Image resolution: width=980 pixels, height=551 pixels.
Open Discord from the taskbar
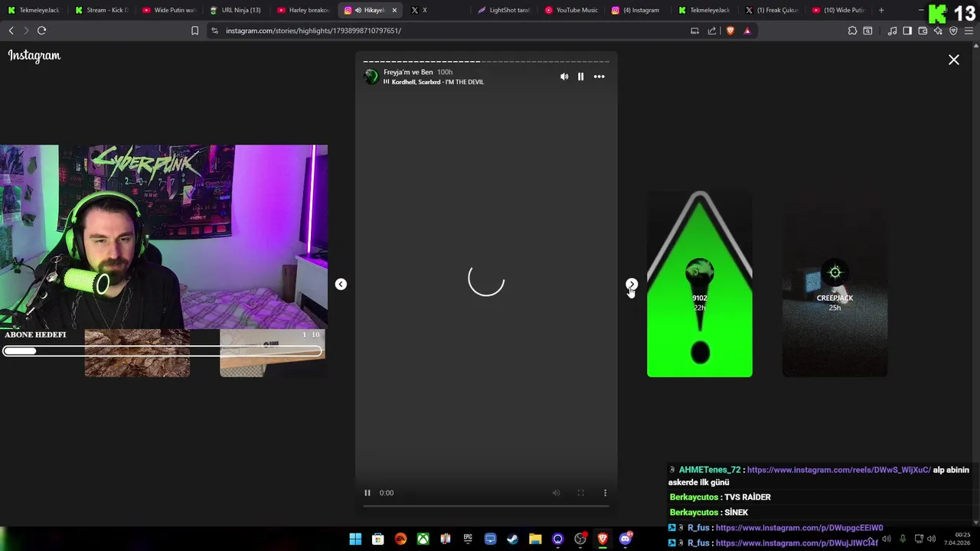coord(626,539)
